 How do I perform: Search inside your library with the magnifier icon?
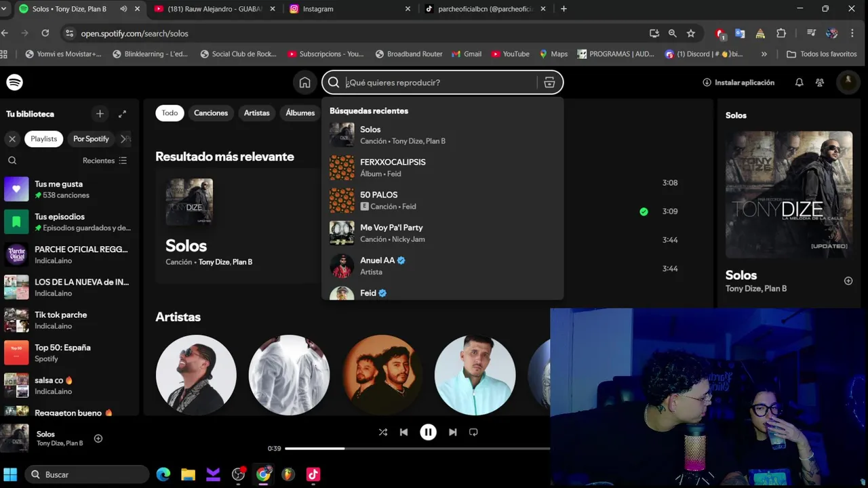(12, 161)
